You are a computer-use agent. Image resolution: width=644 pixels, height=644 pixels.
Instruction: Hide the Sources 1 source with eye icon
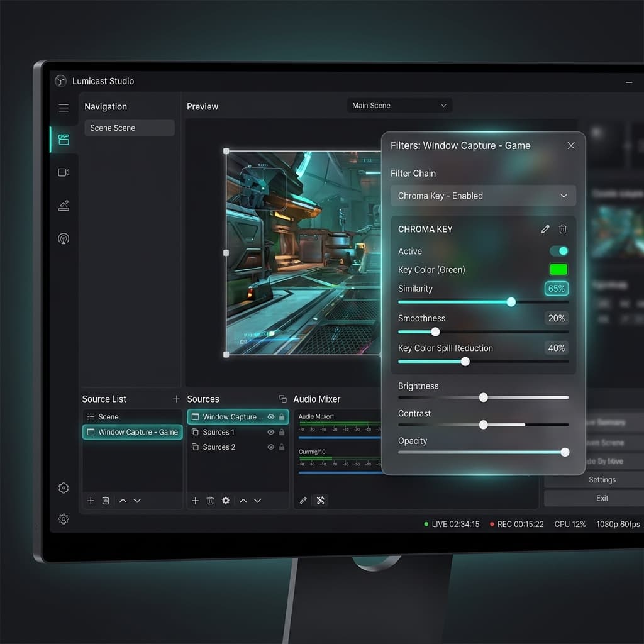click(270, 432)
